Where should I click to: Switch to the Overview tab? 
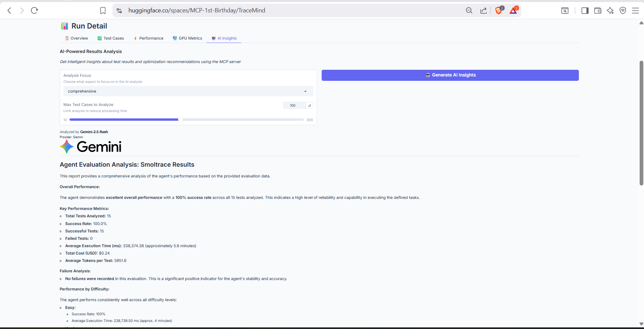[x=77, y=38]
